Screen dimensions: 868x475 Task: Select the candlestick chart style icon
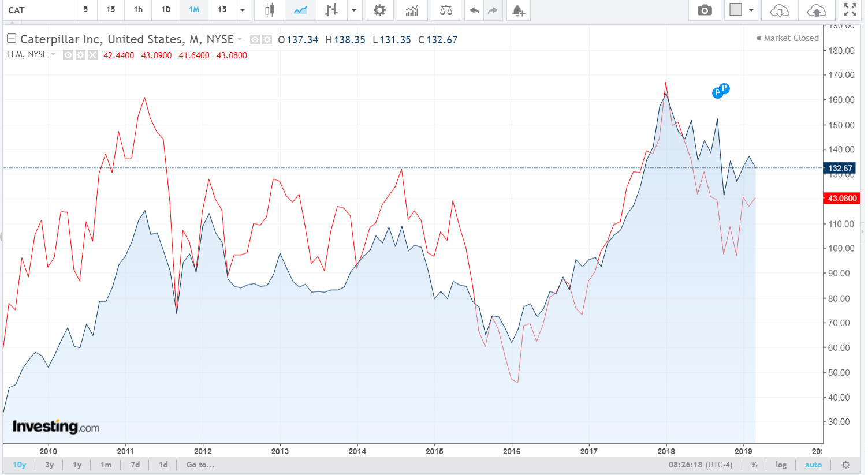269,10
